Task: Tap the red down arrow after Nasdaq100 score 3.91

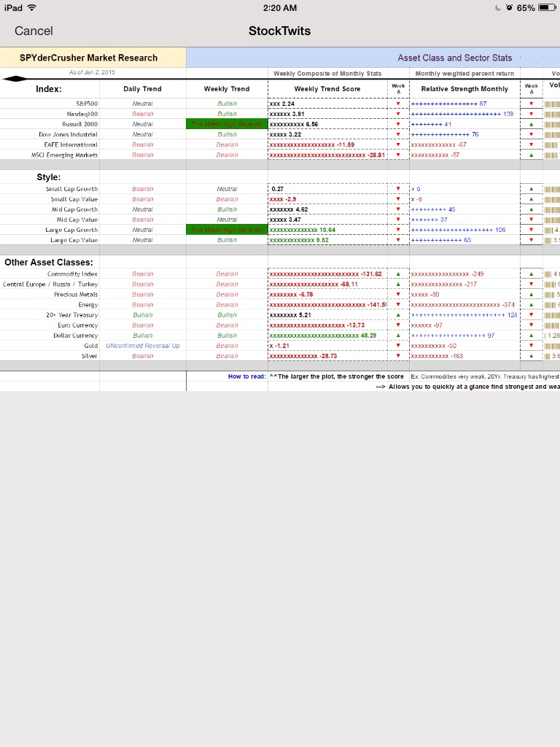Action: click(x=398, y=114)
